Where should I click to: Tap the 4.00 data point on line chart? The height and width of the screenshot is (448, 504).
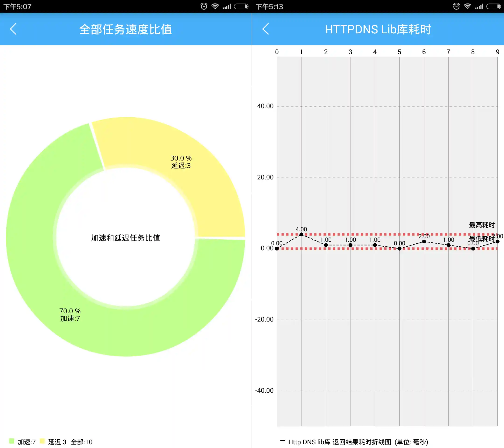301,234
